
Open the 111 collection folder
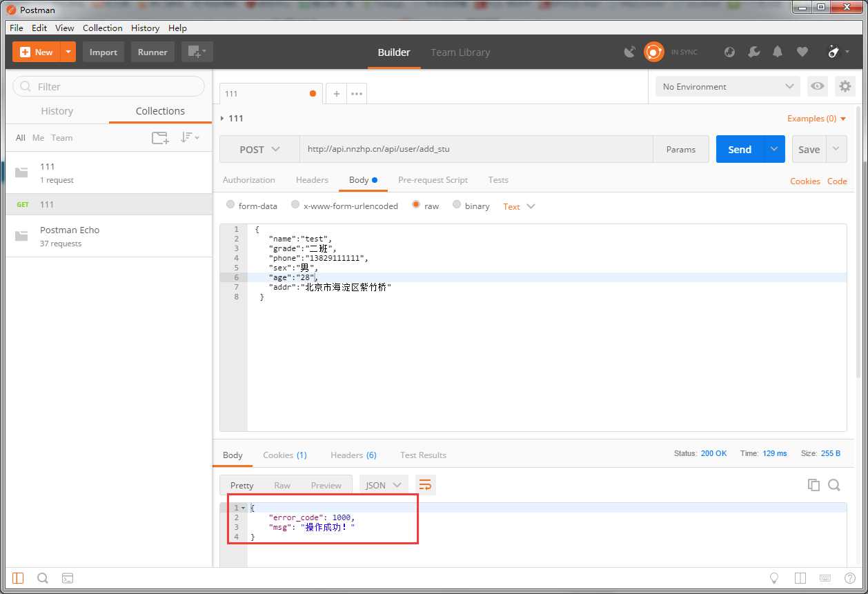(109, 172)
